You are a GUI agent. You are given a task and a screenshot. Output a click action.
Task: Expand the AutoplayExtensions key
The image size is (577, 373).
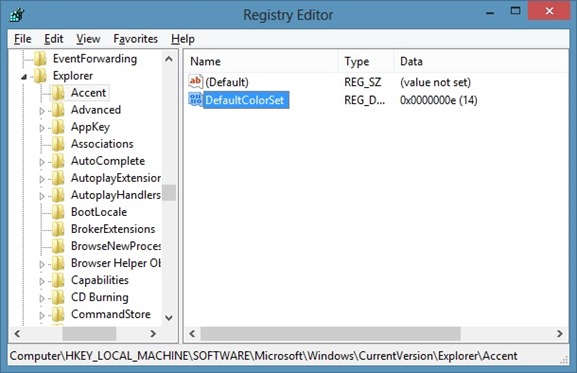click(42, 179)
